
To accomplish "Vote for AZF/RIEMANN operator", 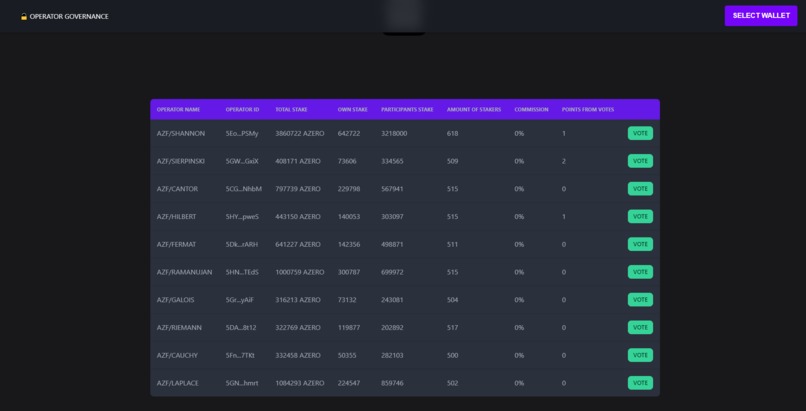I will pyautogui.click(x=640, y=327).
